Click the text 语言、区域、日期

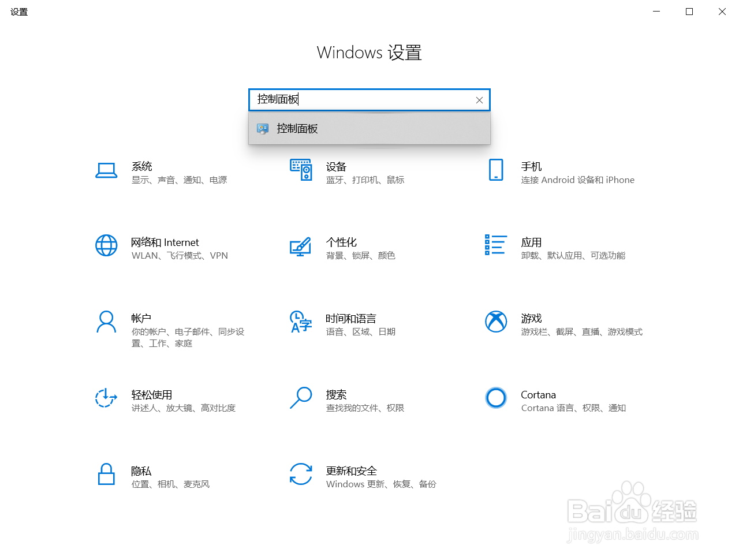tap(360, 332)
